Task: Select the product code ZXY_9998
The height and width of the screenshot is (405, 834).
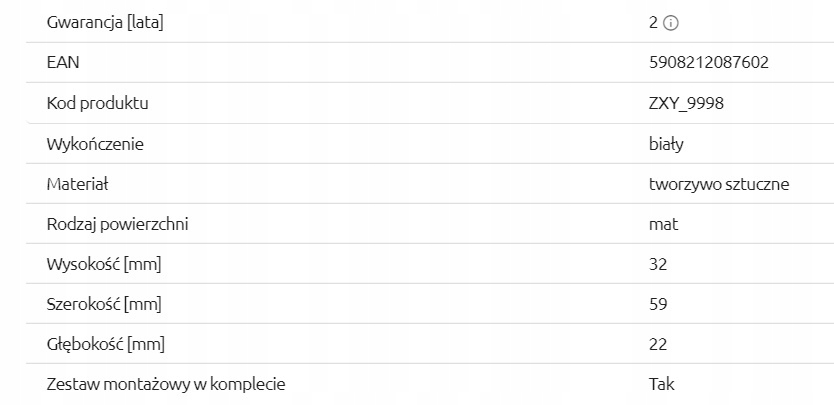Action: (686, 103)
